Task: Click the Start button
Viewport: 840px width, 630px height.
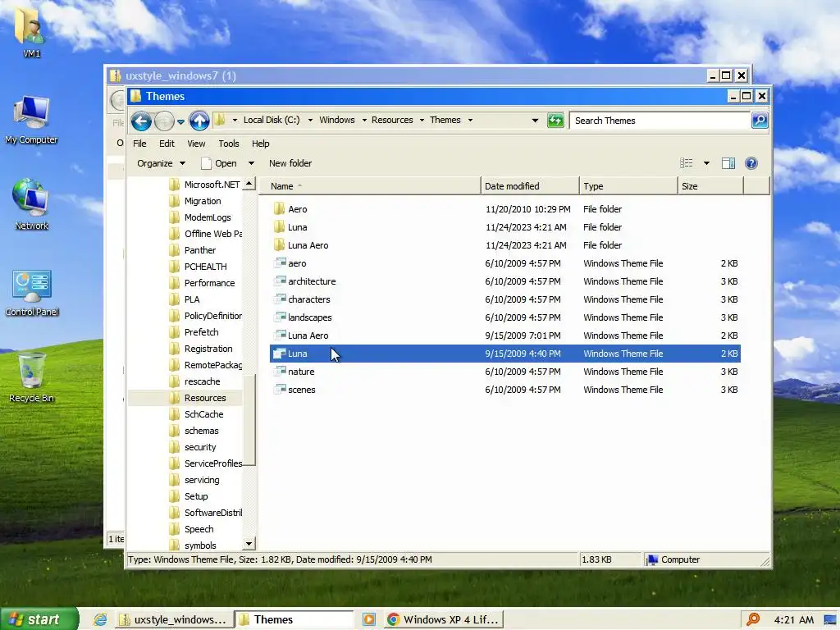Action: 39,619
